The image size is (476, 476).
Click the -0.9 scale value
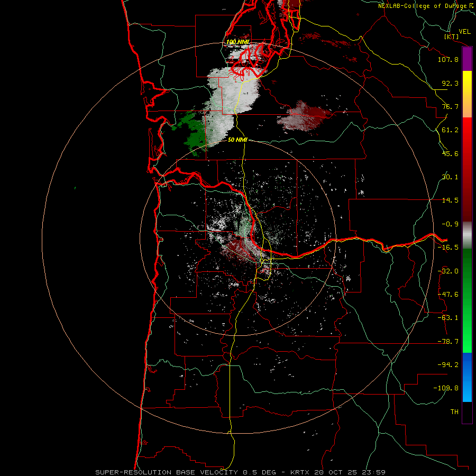[x=450, y=224]
